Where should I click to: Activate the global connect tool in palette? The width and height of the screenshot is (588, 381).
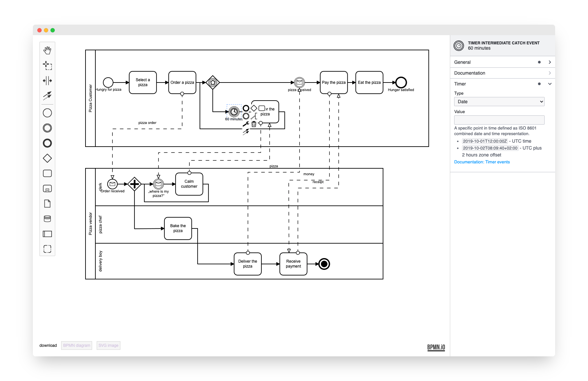(47, 96)
